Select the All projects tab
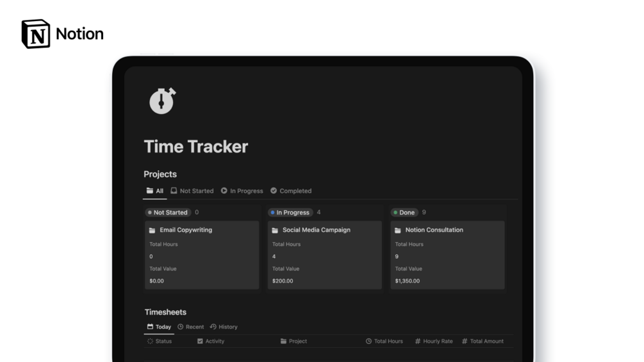 pyautogui.click(x=155, y=191)
